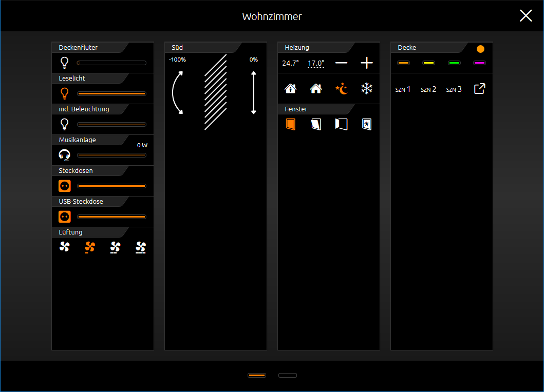Toggle the Deckenfluter light bulb icon
Image resolution: width=544 pixels, height=392 pixels.
tap(65, 63)
